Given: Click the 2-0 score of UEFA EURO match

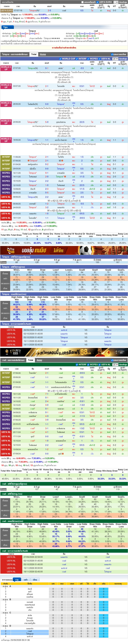Looking at the screenshot, I should [49, 11].
